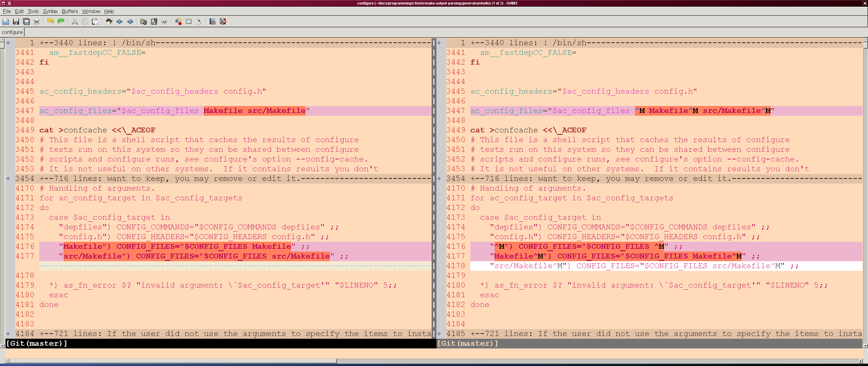Expand the 3440-line fold in right pane
The image size is (868, 366).
click(x=439, y=43)
